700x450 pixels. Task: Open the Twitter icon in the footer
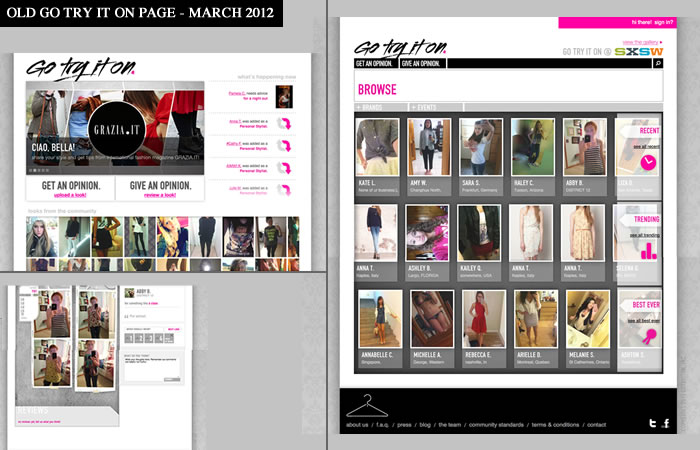pos(652,423)
